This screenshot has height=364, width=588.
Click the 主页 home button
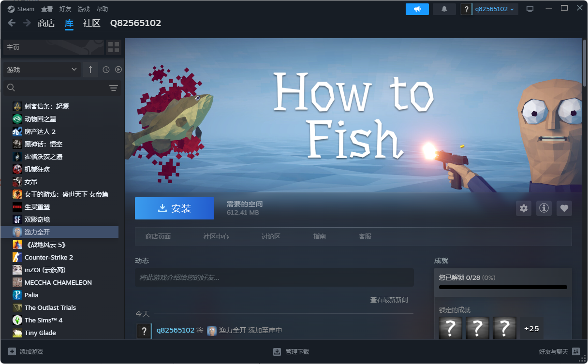(x=54, y=47)
